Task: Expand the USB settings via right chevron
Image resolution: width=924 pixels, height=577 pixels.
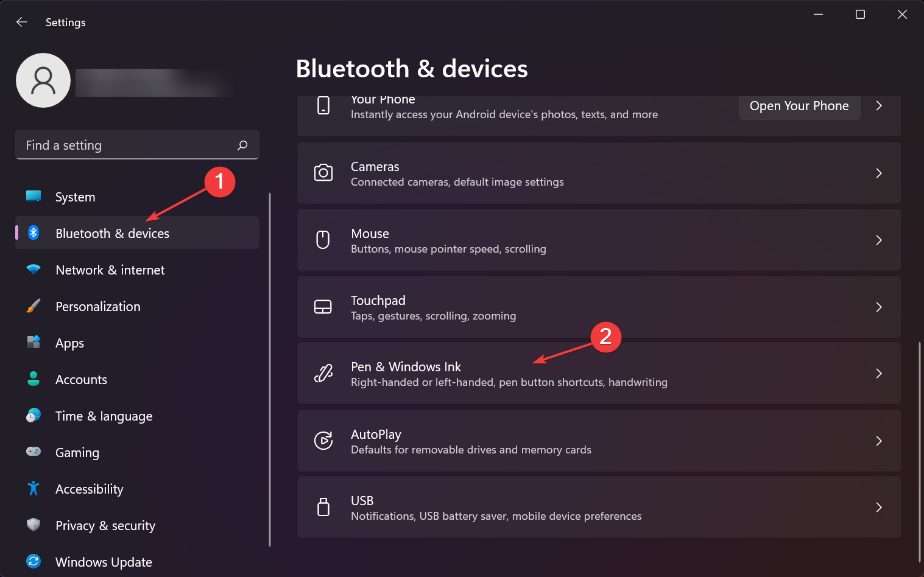Action: 879,507
